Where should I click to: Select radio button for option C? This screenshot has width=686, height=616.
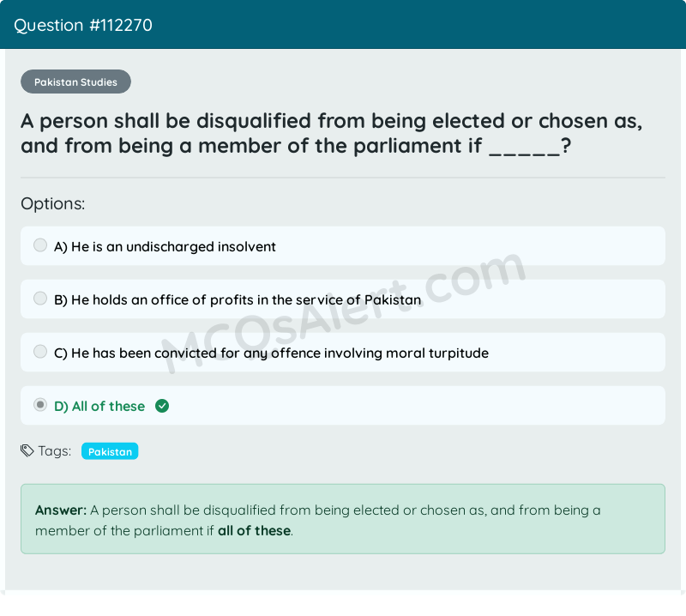(x=39, y=351)
